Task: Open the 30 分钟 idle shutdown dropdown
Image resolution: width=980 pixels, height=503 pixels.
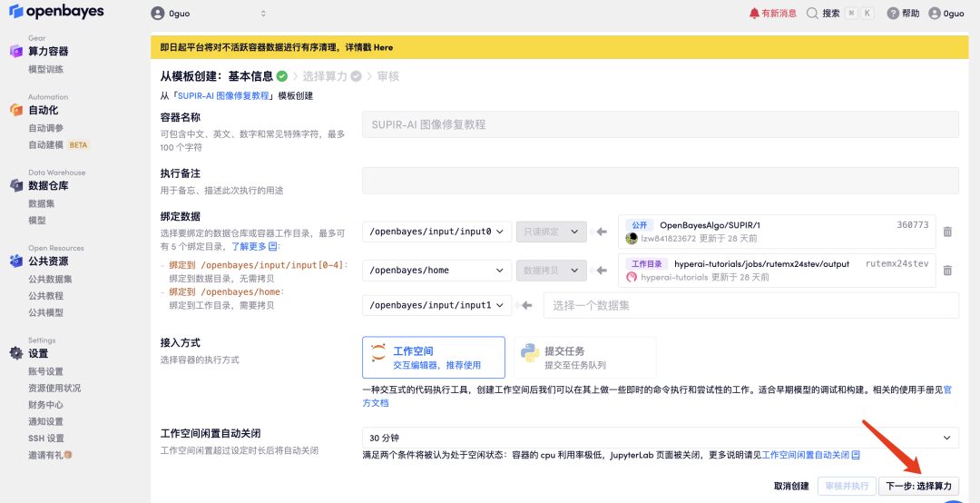Action: click(x=660, y=438)
